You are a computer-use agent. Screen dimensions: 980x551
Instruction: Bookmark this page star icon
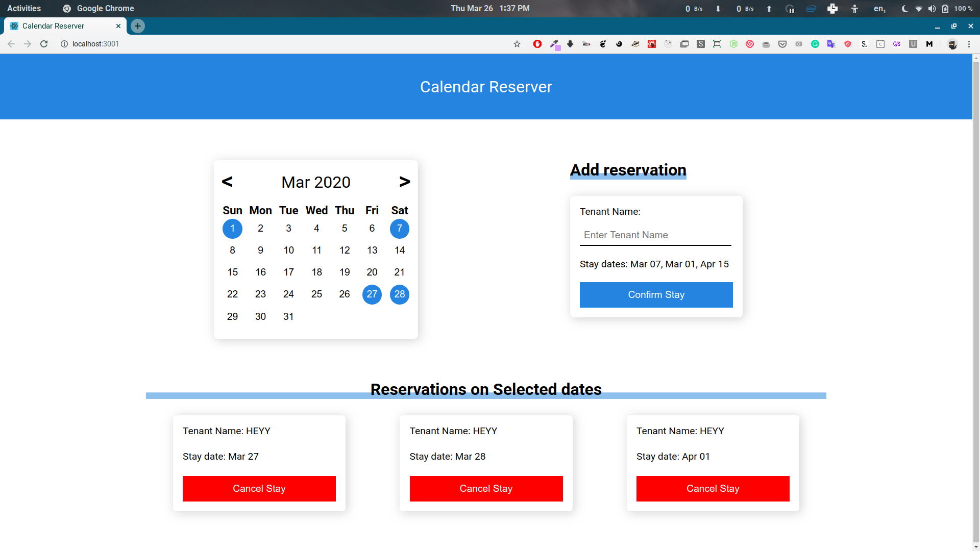(517, 44)
